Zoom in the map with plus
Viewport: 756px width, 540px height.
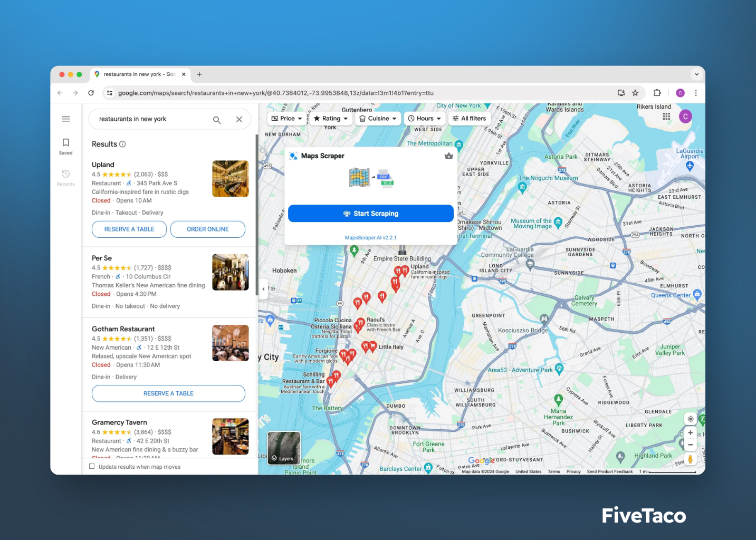(x=691, y=432)
